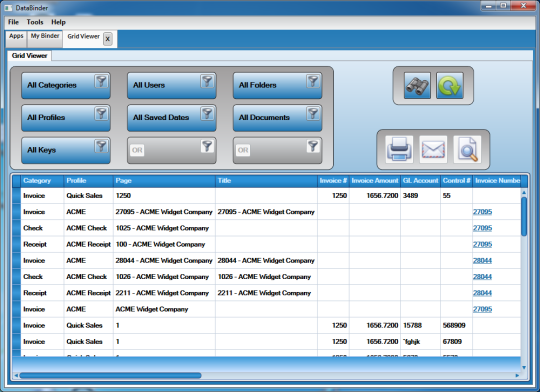This screenshot has height=392, width=540.
Task: Open link 28044 in 1026 Check row
Action: 482,277
